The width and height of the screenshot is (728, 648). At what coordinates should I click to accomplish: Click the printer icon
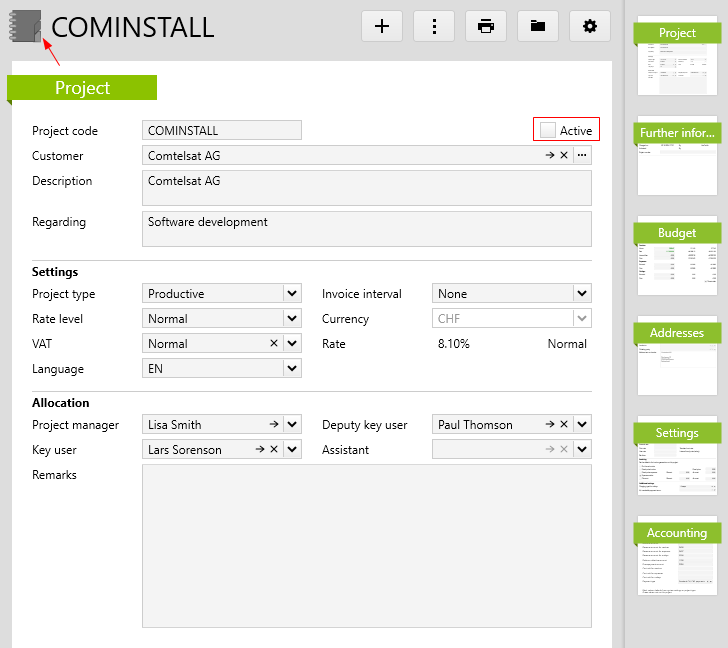486,27
